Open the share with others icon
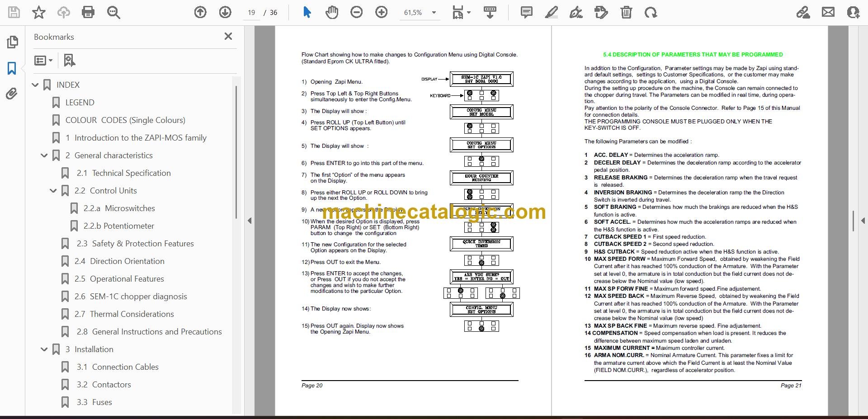 click(x=853, y=12)
